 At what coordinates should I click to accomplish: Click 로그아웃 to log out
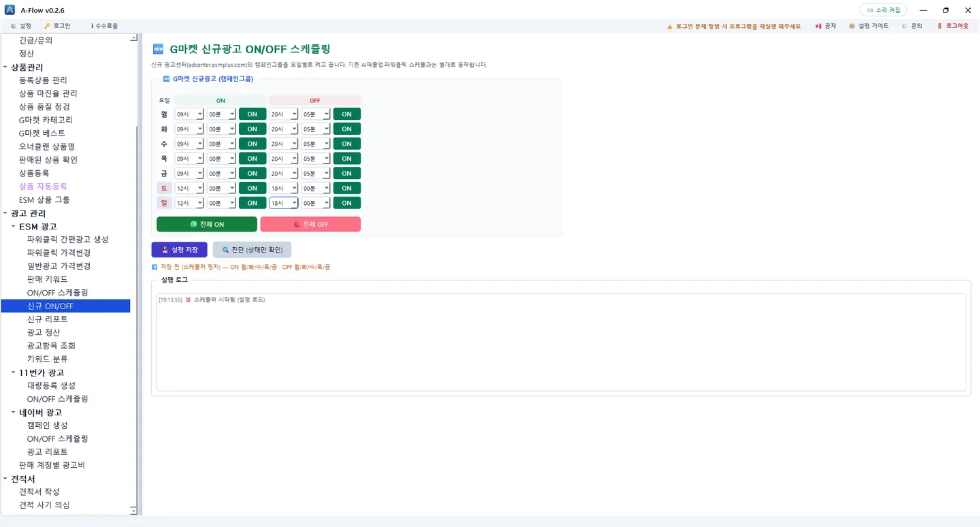pyautogui.click(x=953, y=26)
